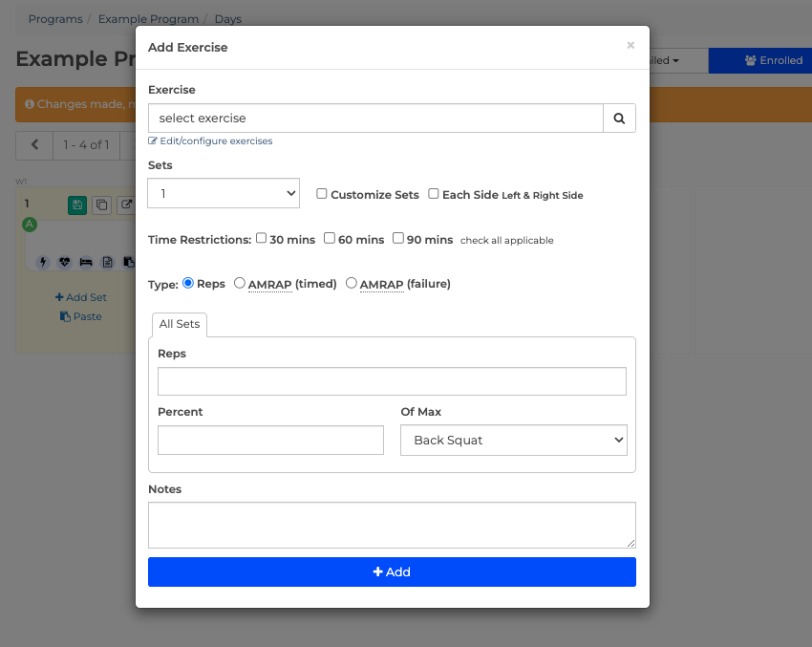812x647 pixels.
Task: Click the heartbeat icon in set A
Action: (x=64, y=262)
